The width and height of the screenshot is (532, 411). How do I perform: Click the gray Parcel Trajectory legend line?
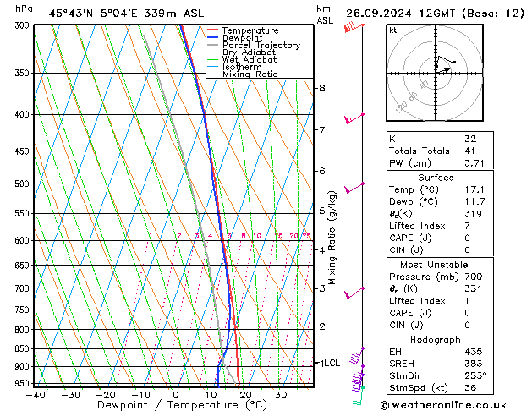point(213,45)
